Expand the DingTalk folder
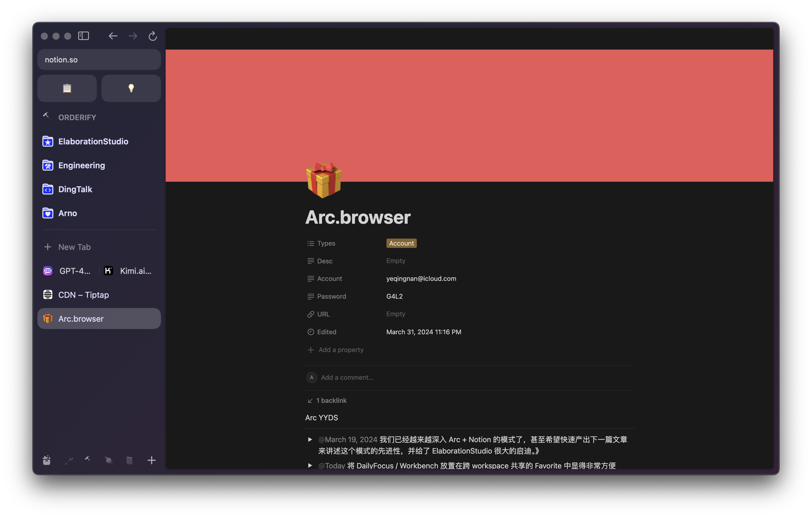This screenshot has width=812, height=518. point(75,189)
